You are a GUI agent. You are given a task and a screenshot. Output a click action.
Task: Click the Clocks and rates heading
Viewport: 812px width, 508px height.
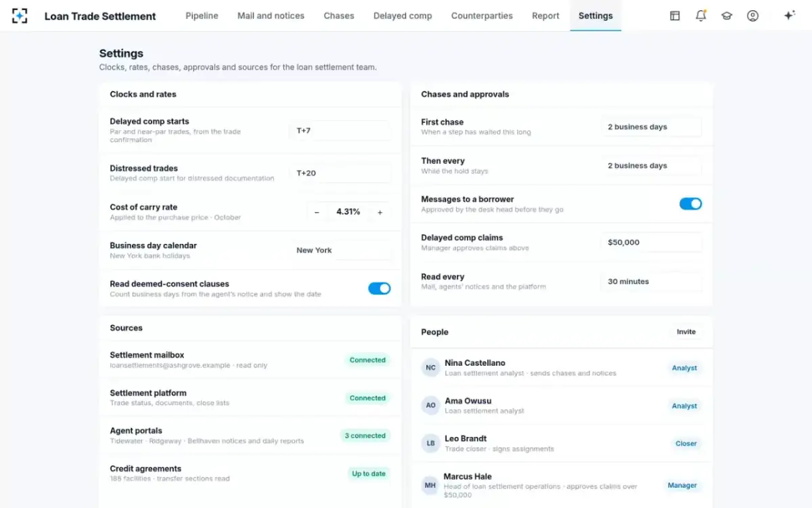click(143, 95)
